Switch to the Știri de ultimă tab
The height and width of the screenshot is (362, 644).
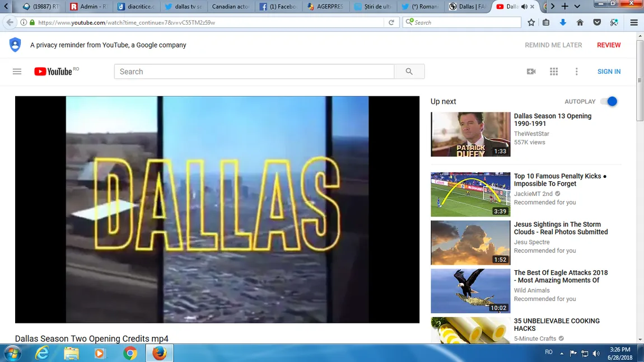[374, 7]
